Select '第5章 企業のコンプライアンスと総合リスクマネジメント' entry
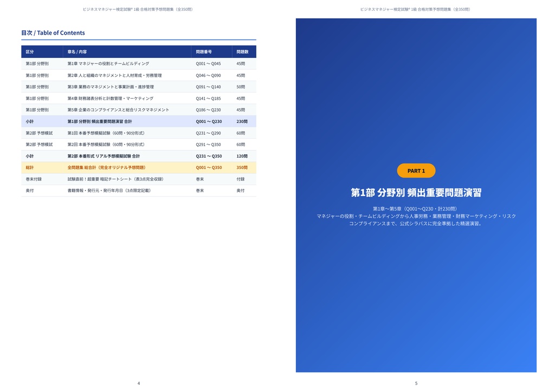555x392 pixels. tap(118, 110)
